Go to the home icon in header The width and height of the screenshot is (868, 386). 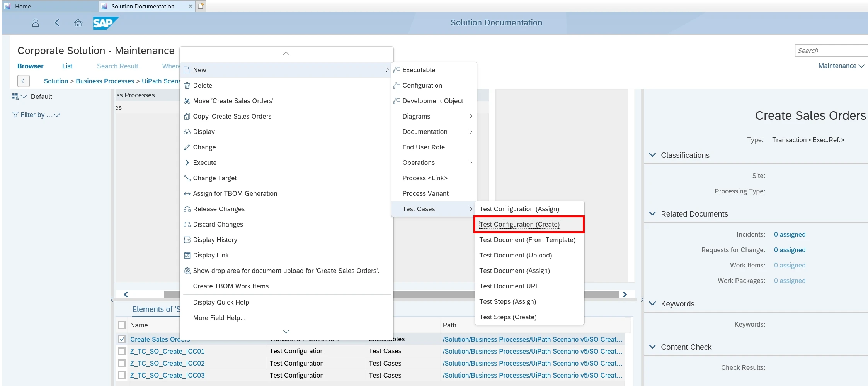click(78, 23)
